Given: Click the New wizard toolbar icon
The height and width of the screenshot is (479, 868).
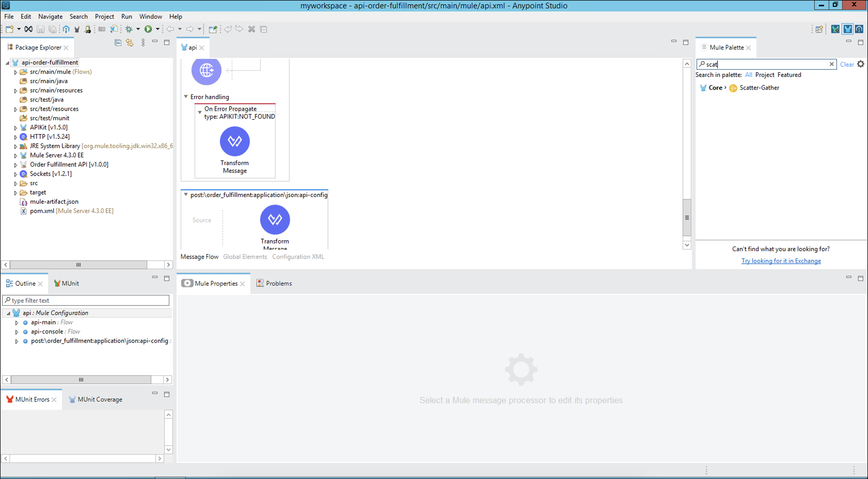Looking at the screenshot, I should tap(10, 29).
